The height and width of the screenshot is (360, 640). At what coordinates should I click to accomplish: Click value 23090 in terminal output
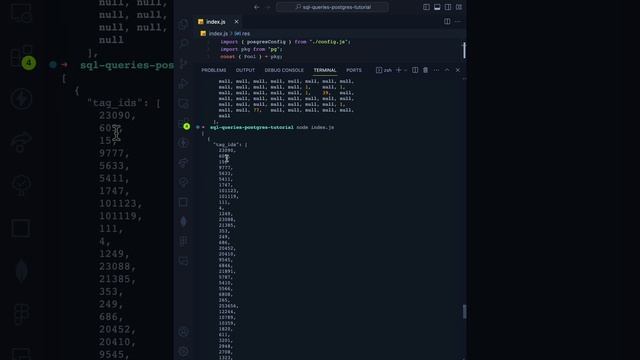[x=227, y=150]
